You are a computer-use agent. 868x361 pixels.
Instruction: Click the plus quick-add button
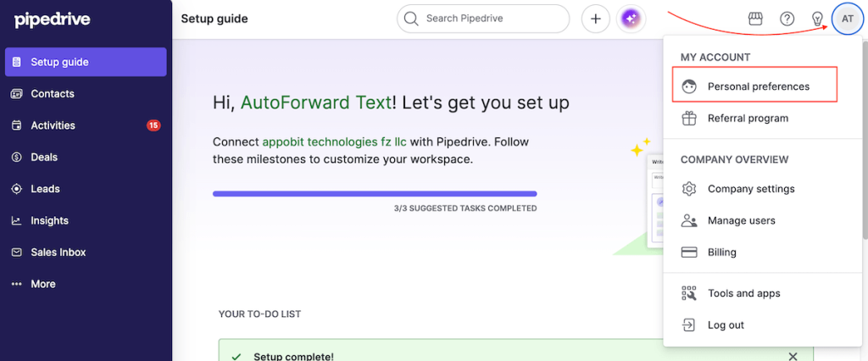click(x=596, y=19)
